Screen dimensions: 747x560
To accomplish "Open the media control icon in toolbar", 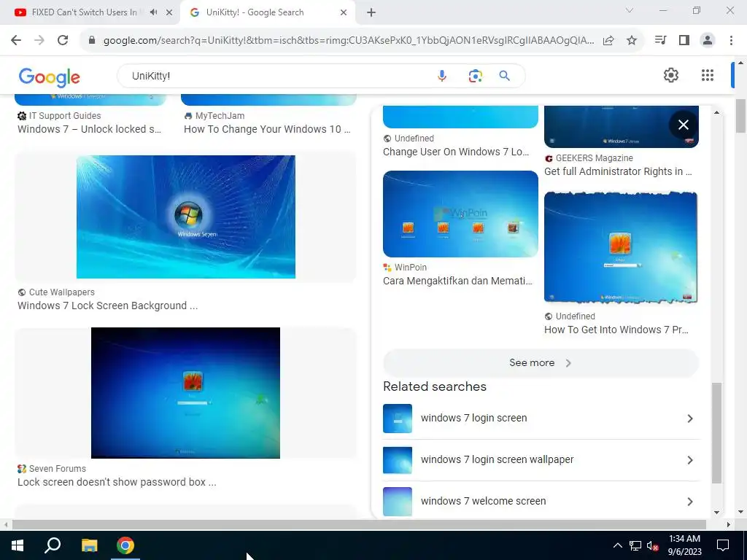I will [x=661, y=40].
